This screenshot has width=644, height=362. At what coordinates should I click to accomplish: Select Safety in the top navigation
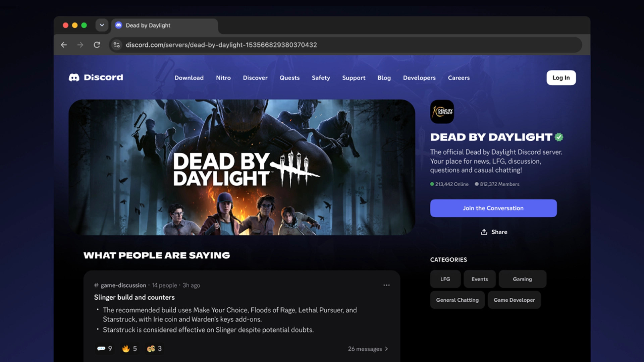click(x=321, y=78)
